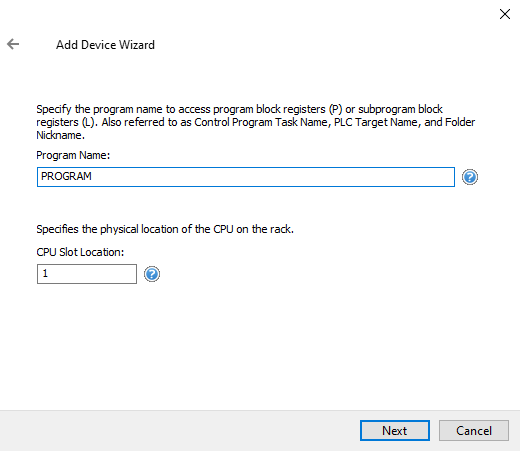Viewport: 521px width, 452px height.
Task: Focus the Program Name text field
Action: pyautogui.click(x=246, y=177)
